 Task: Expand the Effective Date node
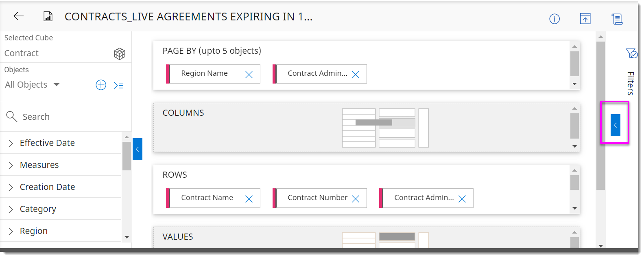(x=11, y=143)
